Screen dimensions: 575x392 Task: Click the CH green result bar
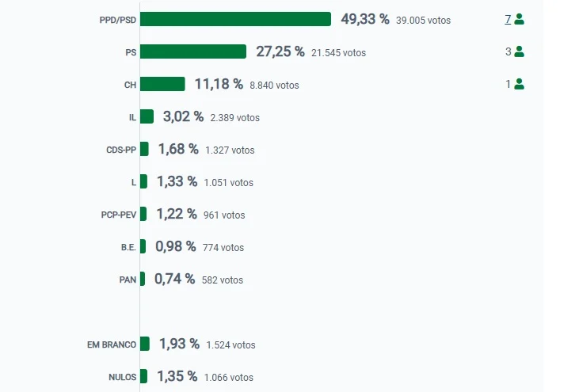[162, 84]
